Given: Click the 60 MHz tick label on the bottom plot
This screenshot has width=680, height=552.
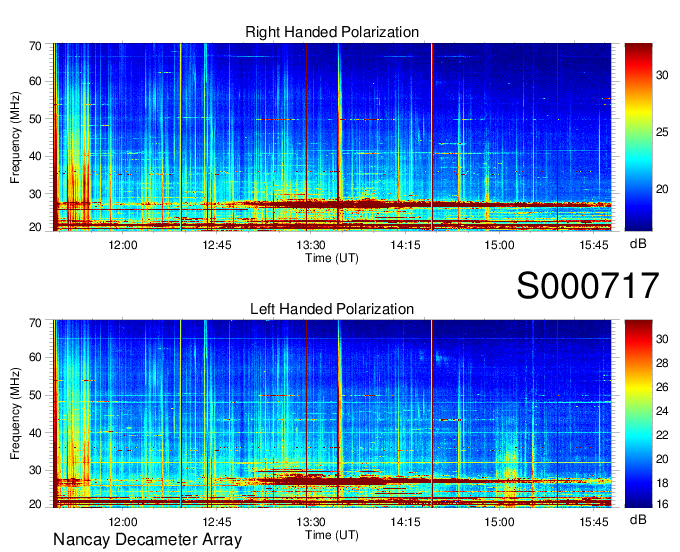Looking at the screenshot, I should [35, 357].
